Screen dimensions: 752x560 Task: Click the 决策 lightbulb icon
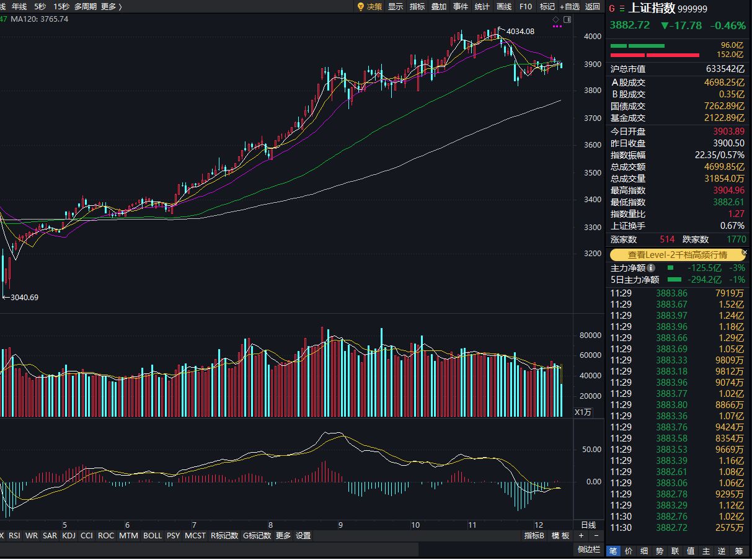pos(361,6)
